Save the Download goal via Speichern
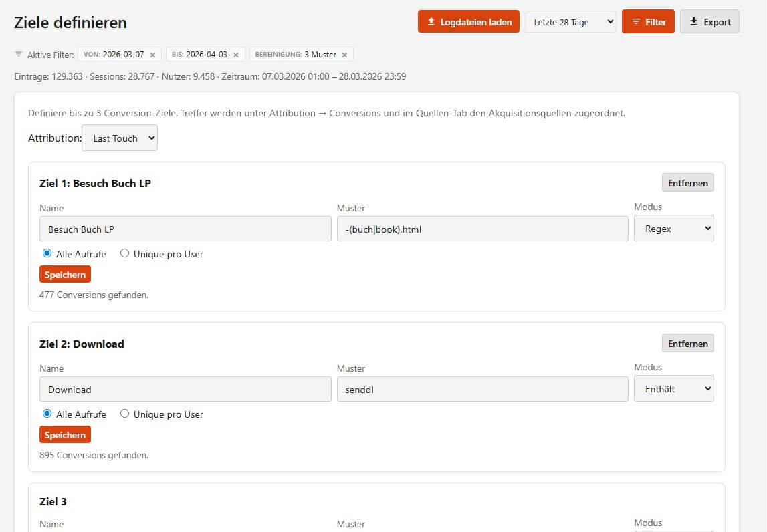 point(65,434)
